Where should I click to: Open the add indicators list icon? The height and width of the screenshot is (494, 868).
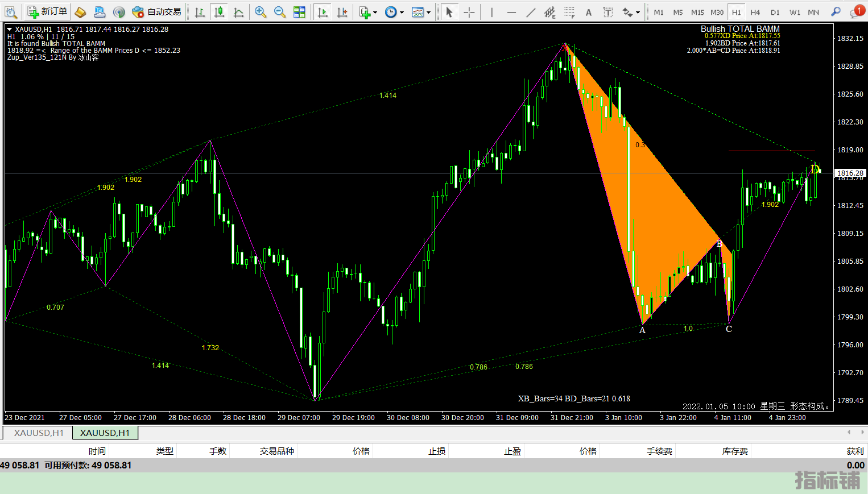(x=365, y=12)
